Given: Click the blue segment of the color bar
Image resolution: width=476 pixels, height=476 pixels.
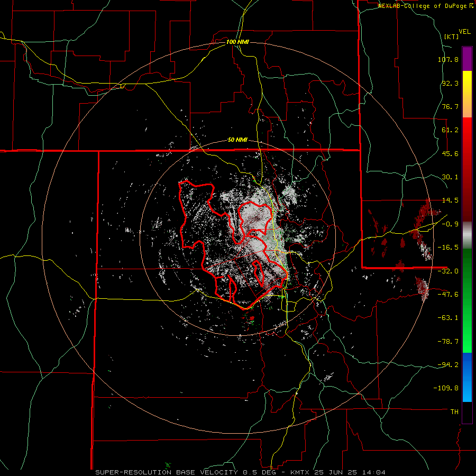Looking at the screenshot, I should click(467, 377).
